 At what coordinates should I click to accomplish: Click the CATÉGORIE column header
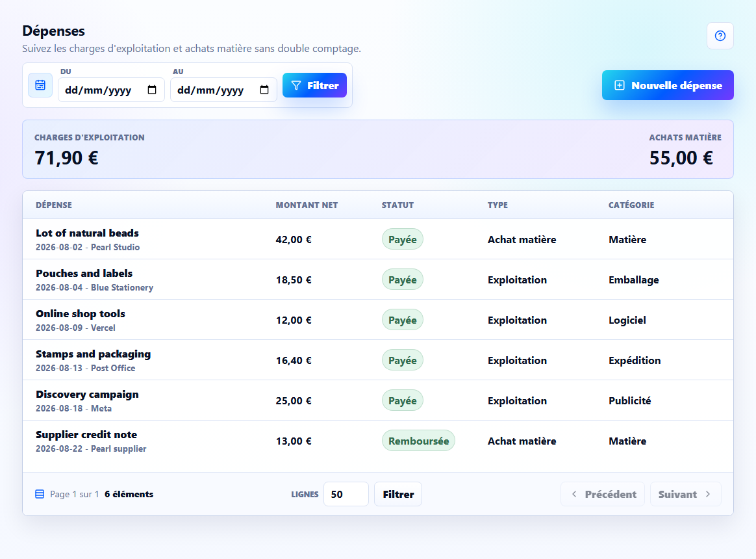pos(631,205)
